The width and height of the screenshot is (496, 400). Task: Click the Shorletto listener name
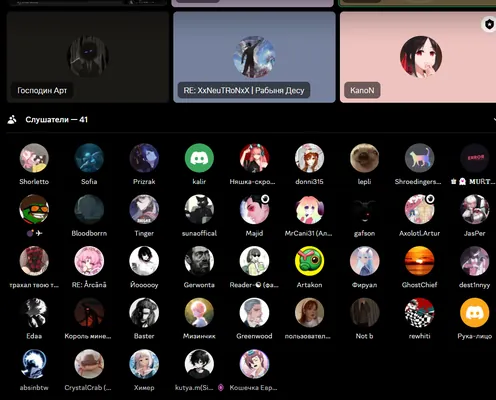(34, 182)
